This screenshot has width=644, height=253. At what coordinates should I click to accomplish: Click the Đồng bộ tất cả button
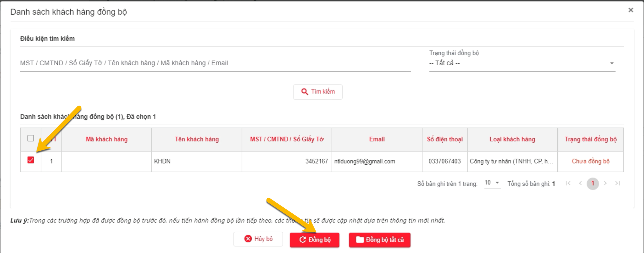pos(380,240)
